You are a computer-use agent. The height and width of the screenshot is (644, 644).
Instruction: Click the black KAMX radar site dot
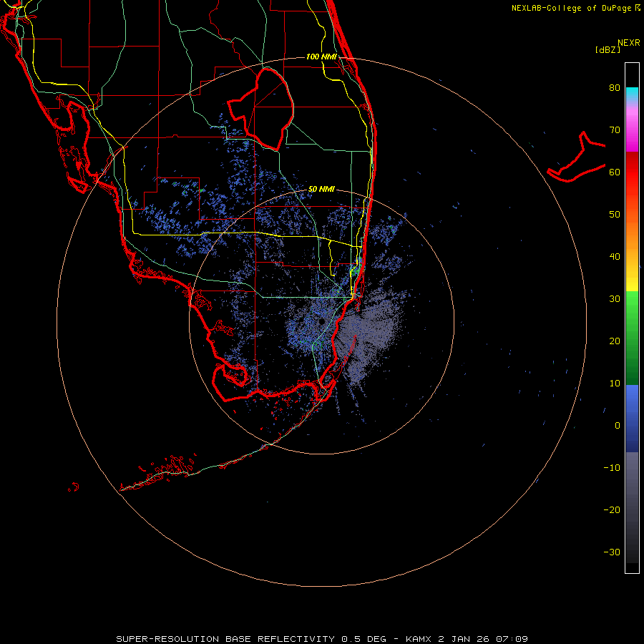point(321,321)
